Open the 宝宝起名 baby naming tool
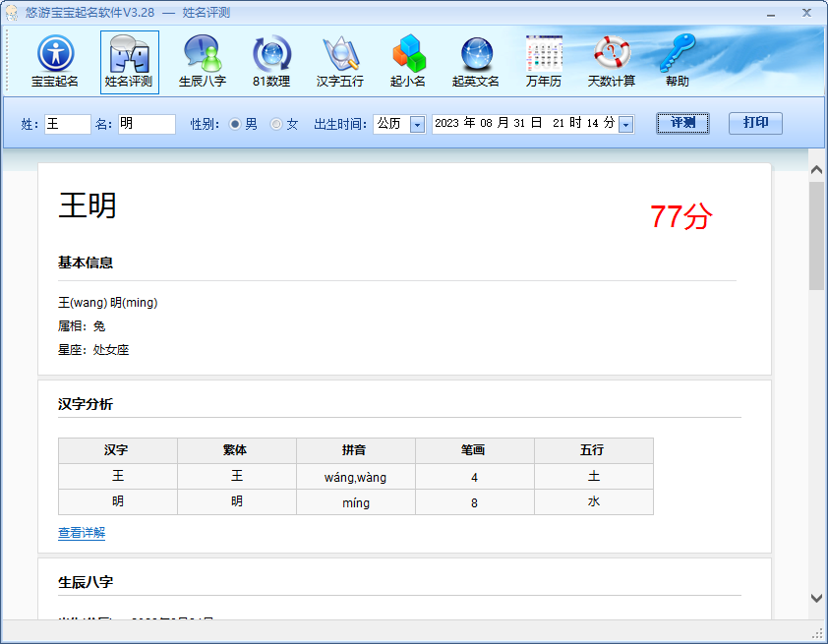The height and width of the screenshot is (644, 828). click(x=55, y=61)
